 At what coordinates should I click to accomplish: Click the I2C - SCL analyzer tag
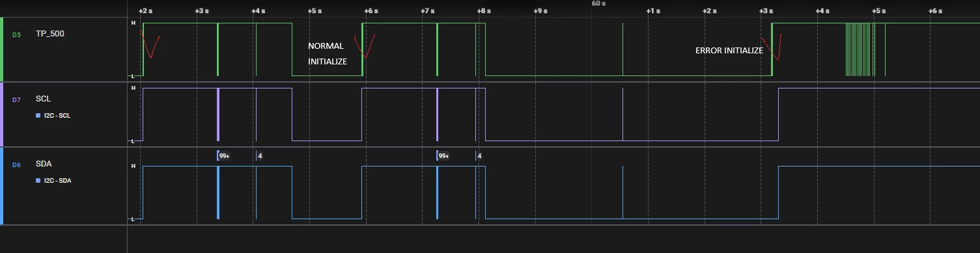click(x=57, y=116)
